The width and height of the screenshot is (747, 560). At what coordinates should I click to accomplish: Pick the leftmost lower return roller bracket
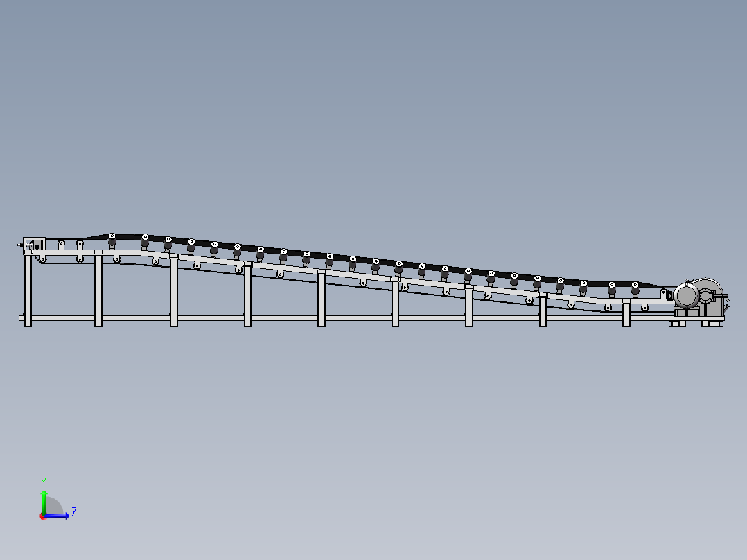click(43, 259)
